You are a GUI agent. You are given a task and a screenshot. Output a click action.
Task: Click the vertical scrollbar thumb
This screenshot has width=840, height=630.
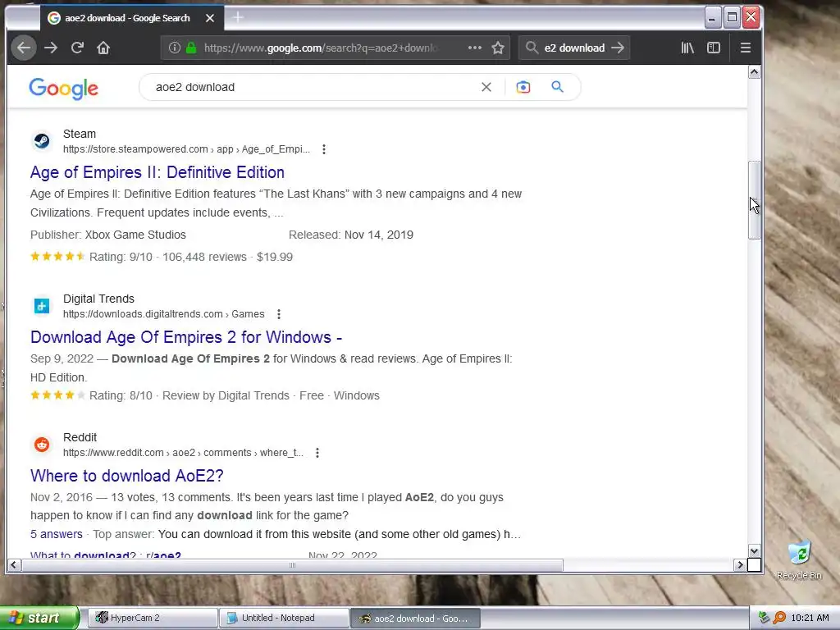pyautogui.click(x=755, y=200)
